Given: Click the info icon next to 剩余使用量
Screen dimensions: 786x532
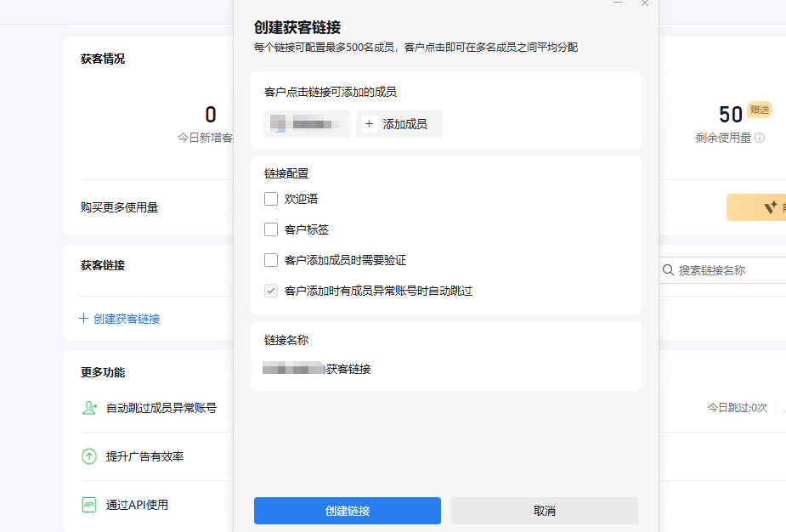Looking at the screenshot, I should (x=760, y=138).
